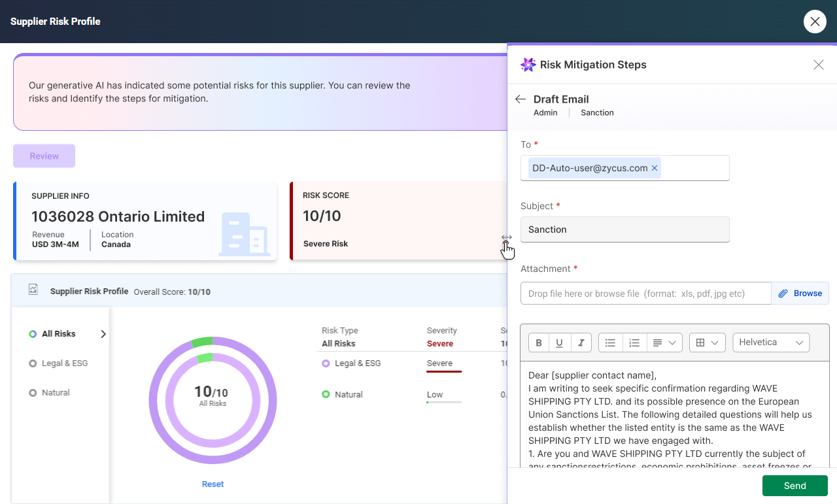837x504 pixels.
Task: Click the Severe Risk label
Action: [326, 244]
